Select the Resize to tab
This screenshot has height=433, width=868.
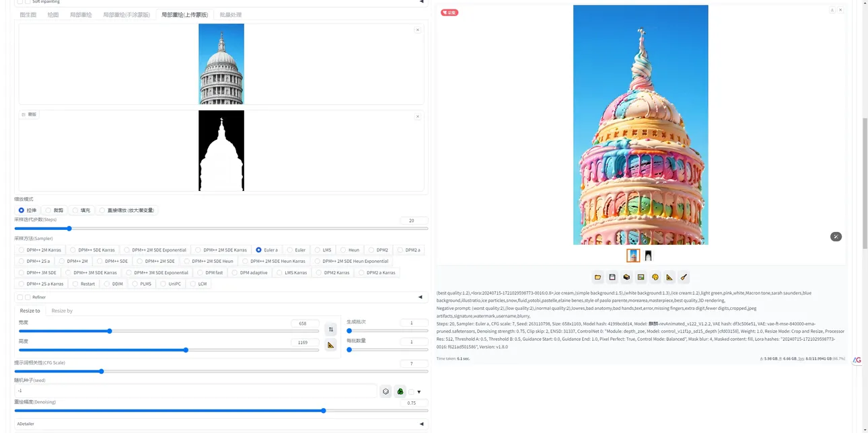(x=30, y=311)
